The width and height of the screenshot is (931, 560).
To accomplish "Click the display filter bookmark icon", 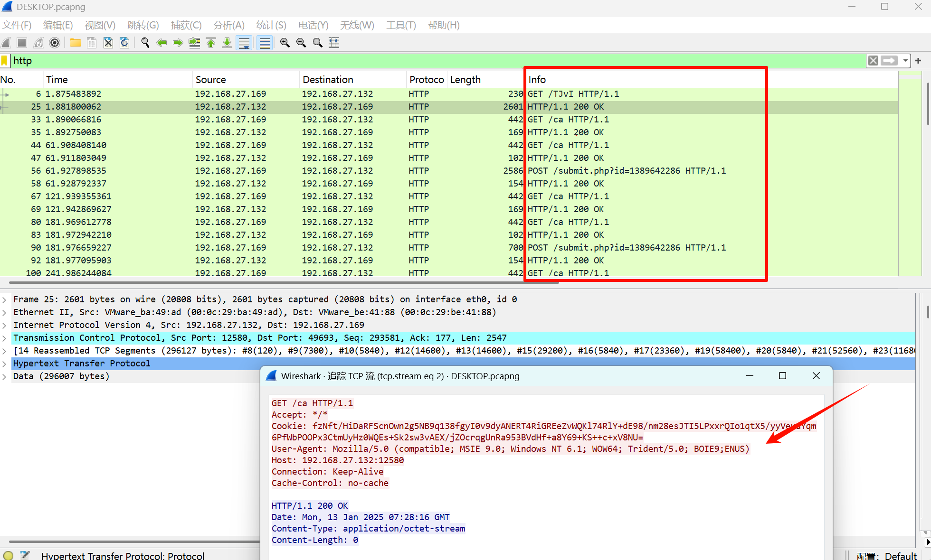I will pos(4,61).
